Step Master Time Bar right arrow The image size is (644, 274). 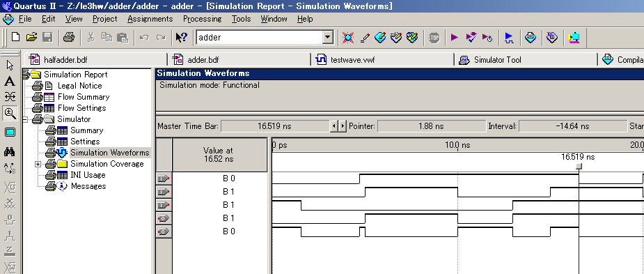click(343, 126)
